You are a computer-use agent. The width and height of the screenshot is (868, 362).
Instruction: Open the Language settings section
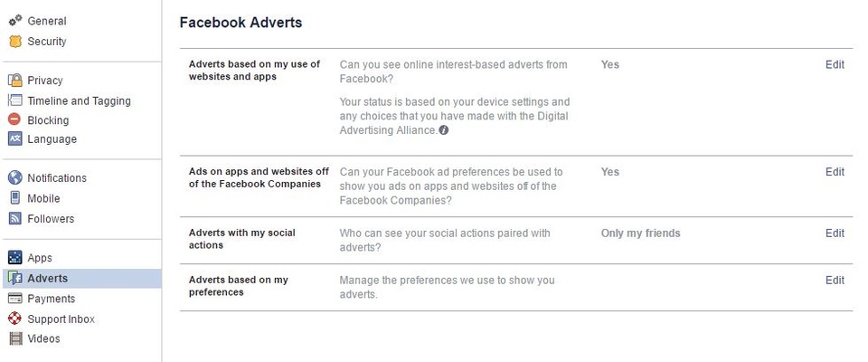(52, 139)
